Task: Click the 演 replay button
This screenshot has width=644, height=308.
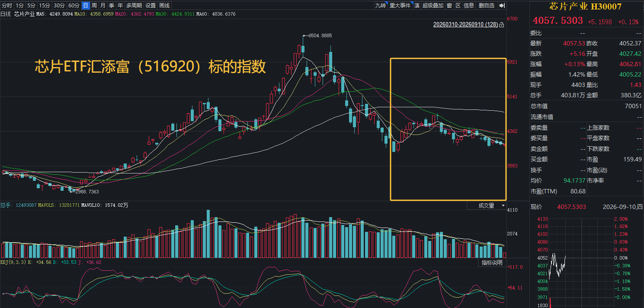Action: point(417,6)
